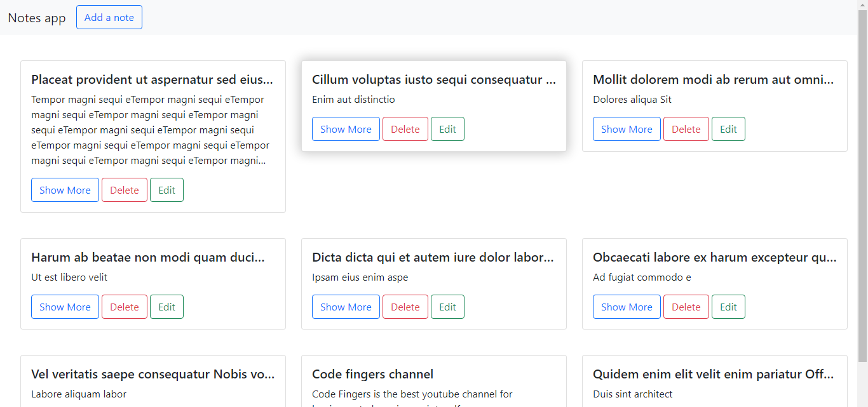Edit the Mollit dolorem note

728,129
